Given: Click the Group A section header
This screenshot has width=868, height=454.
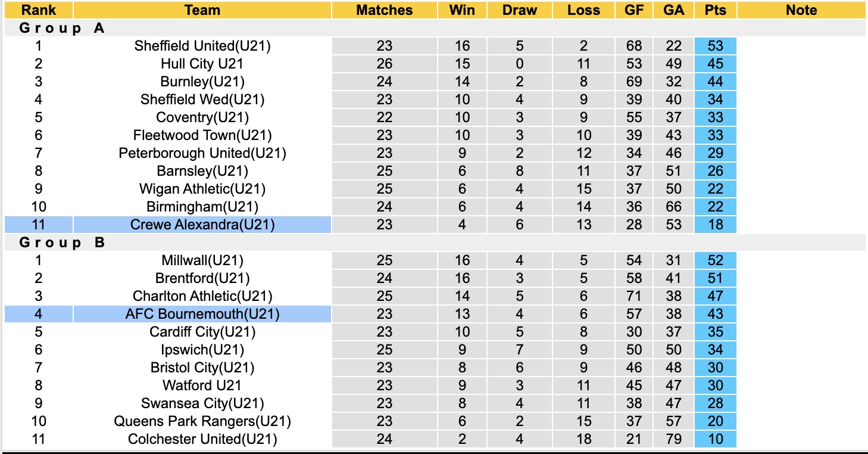Looking at the screenshot, I should 63,28.
